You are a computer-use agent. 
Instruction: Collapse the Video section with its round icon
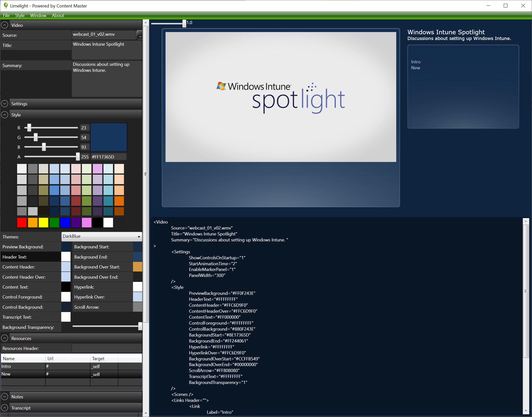click(x=4, y=25)
